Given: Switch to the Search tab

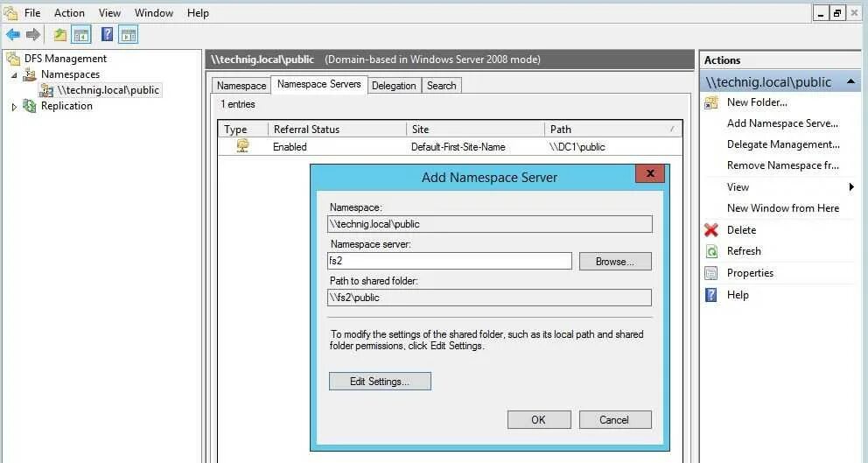Looking at the screenshot, I should (441, 85).
